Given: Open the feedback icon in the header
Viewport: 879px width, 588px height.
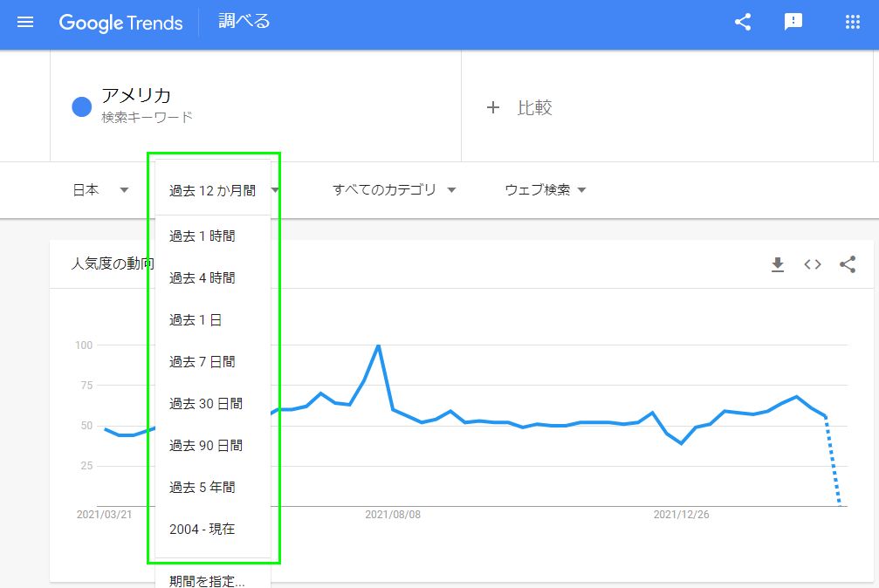Looking at the screenshot, I should [x=793, y=22].
